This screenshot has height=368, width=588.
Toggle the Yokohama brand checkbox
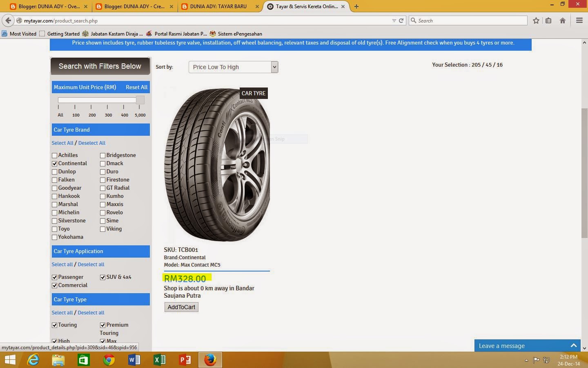[x=54, y=237]
